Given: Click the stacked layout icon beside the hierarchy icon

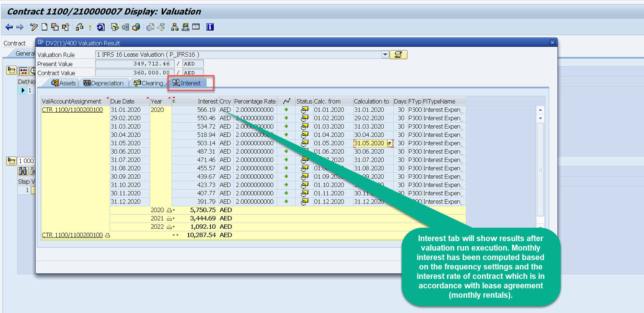Looking at the screenshot, I should [x=186, y=27].
